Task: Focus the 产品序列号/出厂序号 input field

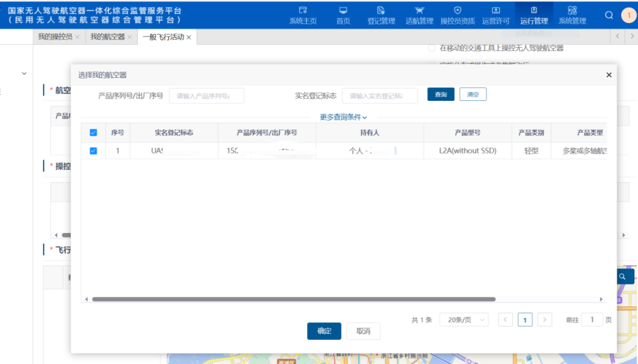Action: 206,96
